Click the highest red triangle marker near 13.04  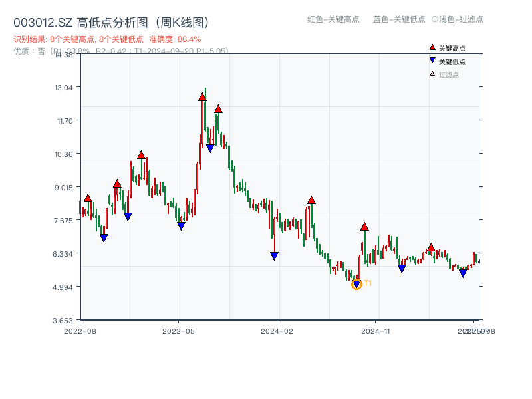pos(202,97)
